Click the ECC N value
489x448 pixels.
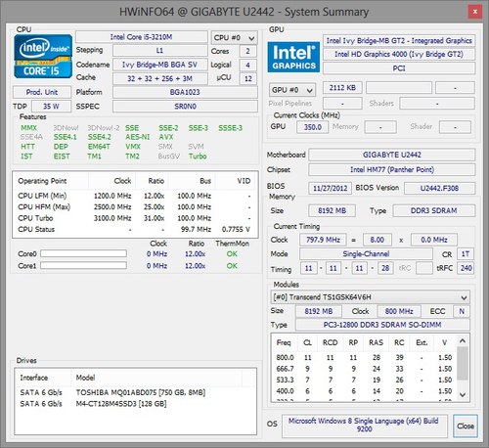462,311
